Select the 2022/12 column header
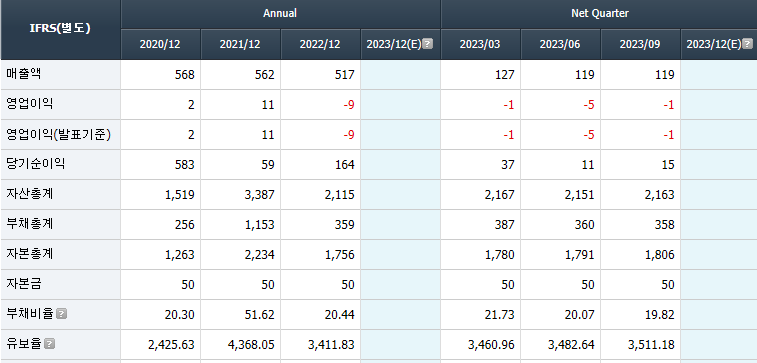 tap(320, 44)
